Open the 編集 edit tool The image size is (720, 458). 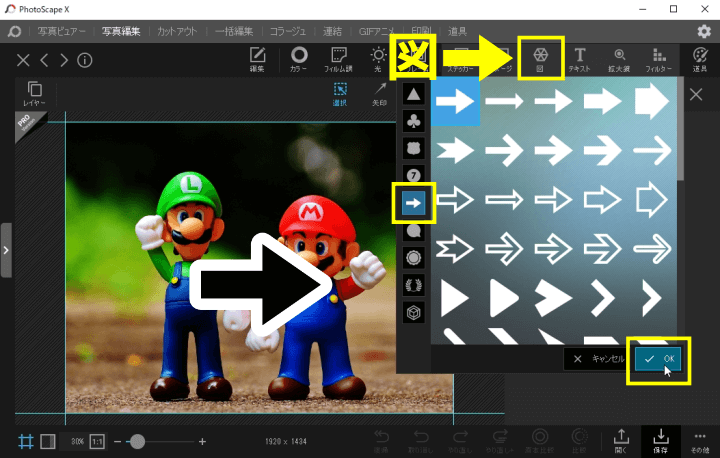click(257, 59)
